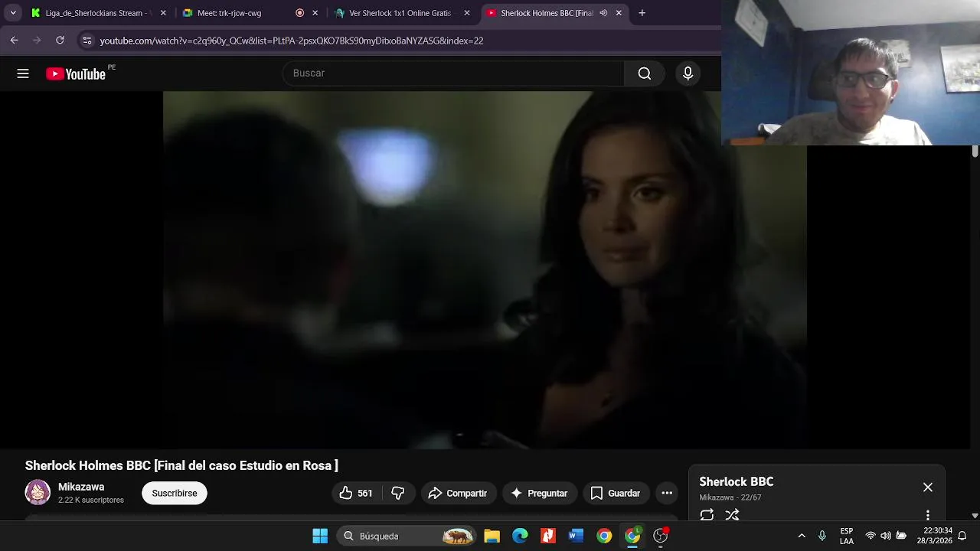This screenshot has width=980, height=551.
Task: Check battery status in tray
Action: coord(901,536)
